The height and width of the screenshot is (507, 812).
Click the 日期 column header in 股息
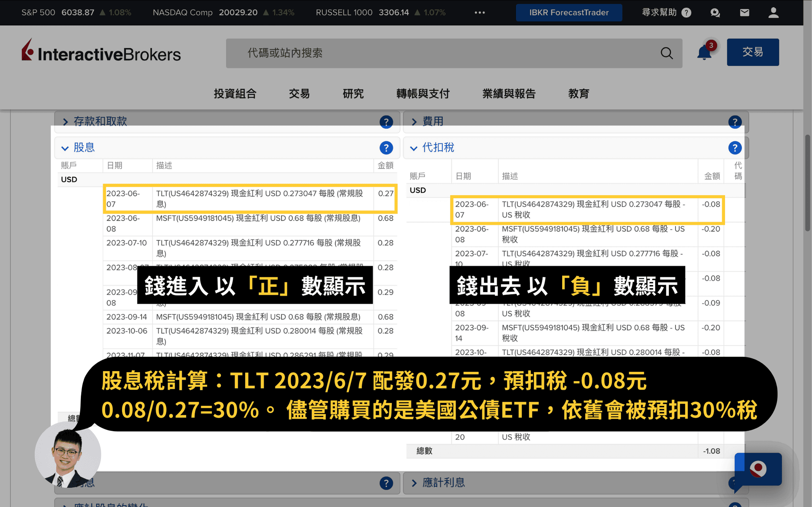click(x=115, y=166)
